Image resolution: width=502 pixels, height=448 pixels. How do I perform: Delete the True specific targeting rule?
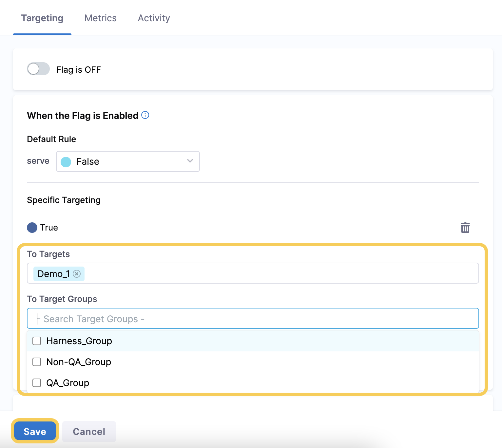(x=465, y=227)
